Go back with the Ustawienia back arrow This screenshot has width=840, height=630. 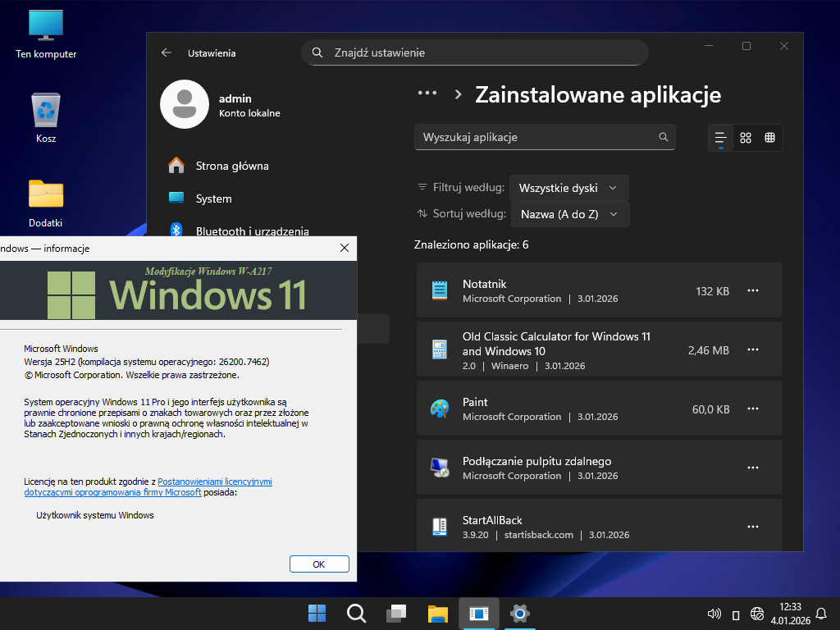pyautogui.click(x=167, y=52)
